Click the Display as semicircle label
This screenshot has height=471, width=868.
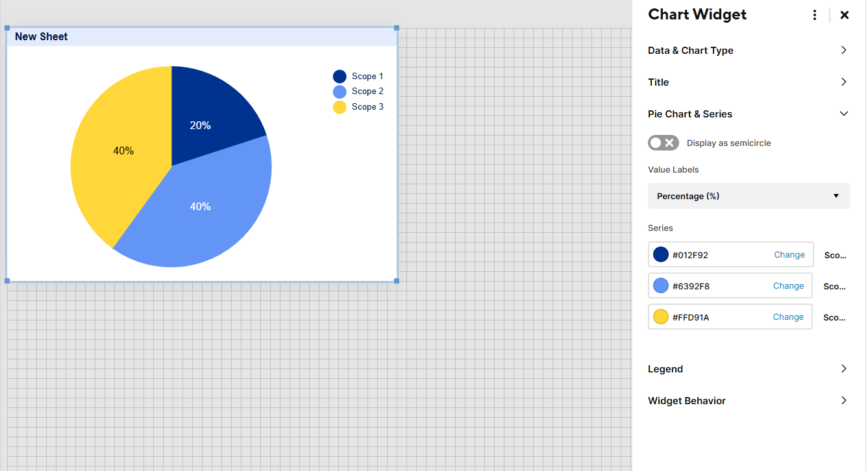click(729, 143)
